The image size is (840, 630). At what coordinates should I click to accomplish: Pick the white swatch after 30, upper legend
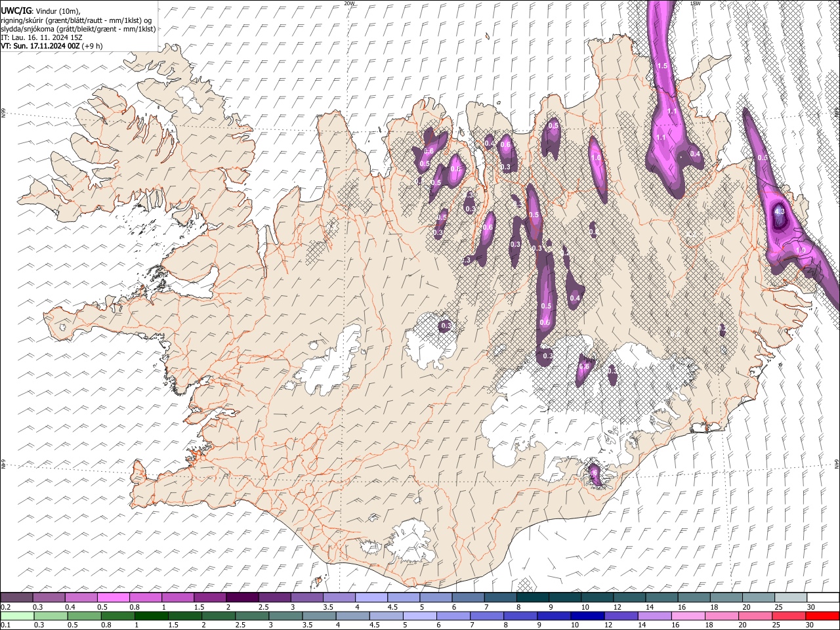click(x=823, y=598)
